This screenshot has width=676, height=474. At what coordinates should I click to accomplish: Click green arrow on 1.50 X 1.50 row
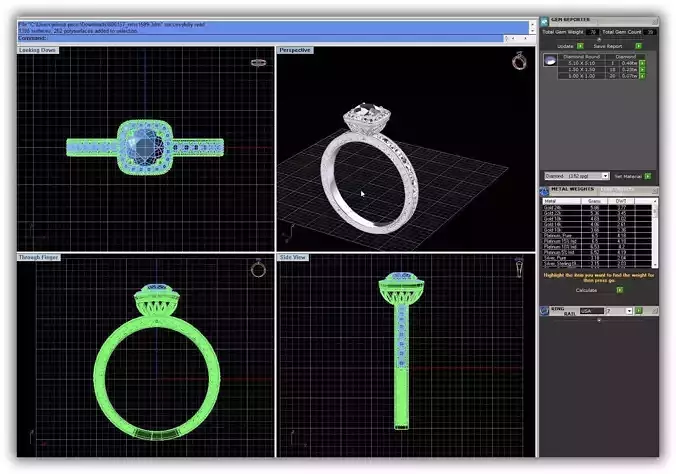tap(642, 69)
